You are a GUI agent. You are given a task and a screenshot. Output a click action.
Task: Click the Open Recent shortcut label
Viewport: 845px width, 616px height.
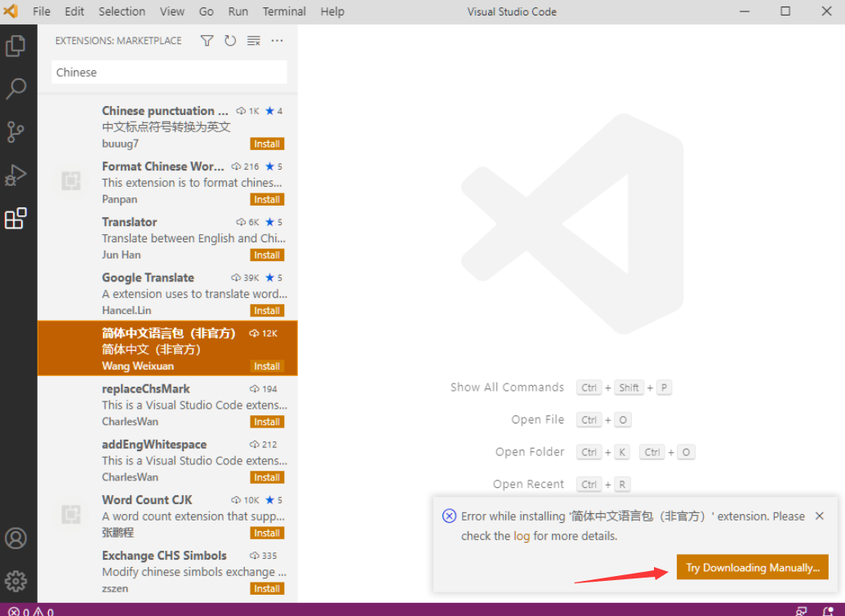point(528,484)
